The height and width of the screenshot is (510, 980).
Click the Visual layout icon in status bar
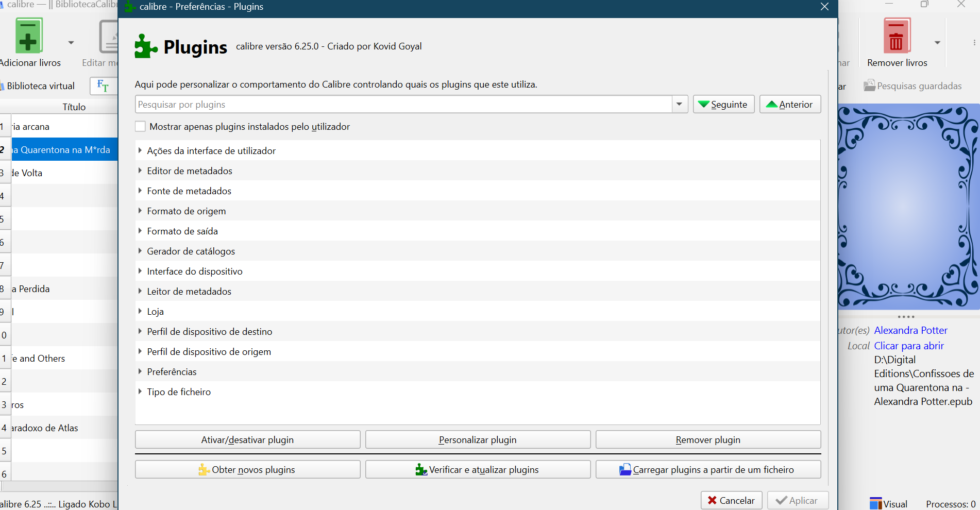(x=875, y=503)
